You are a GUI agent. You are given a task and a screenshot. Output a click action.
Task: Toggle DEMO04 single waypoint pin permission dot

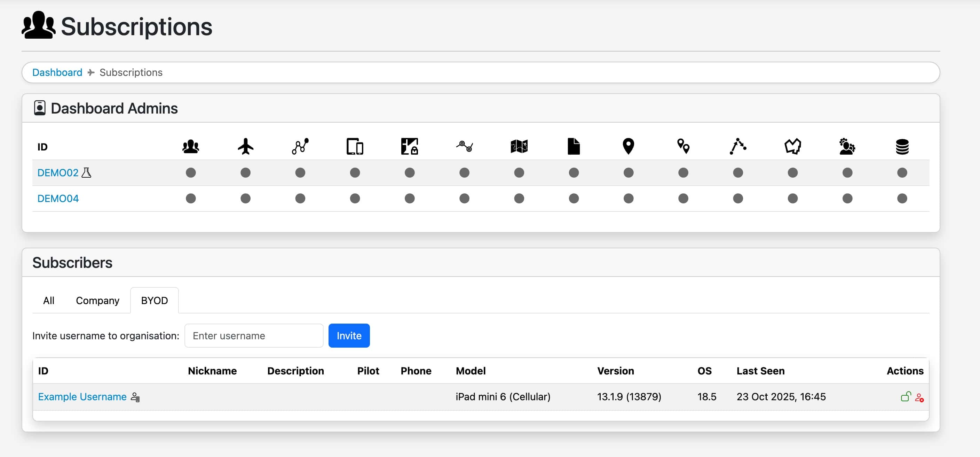point(629,199)
